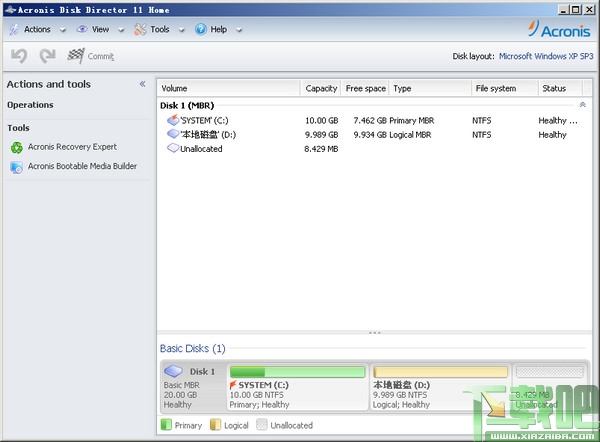Select the 'SYSTEM' (C:) volume row
This screenshot has width=600, height=442.
pos(373,121)
